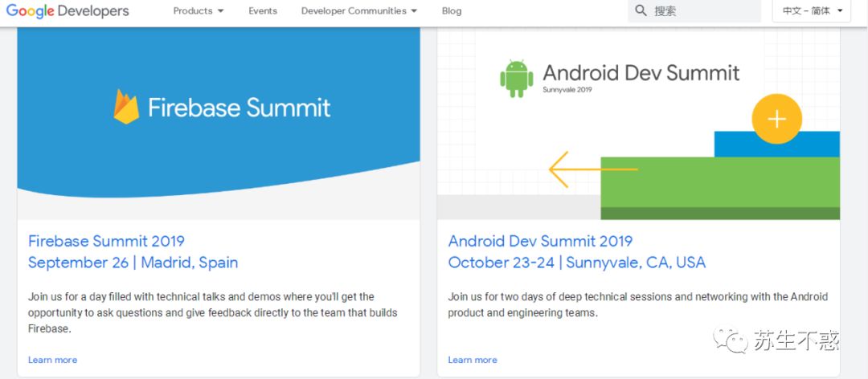The width and height of the screenshot is (868, 379).
Task: Click the Android Dev Summit banner image
Action: [x=638, y=124]
